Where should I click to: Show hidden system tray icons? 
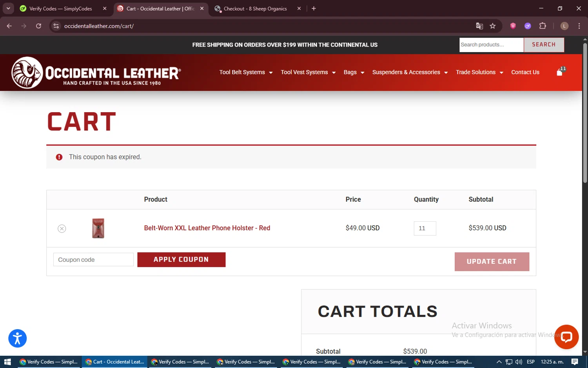click(x=499, y=362)
